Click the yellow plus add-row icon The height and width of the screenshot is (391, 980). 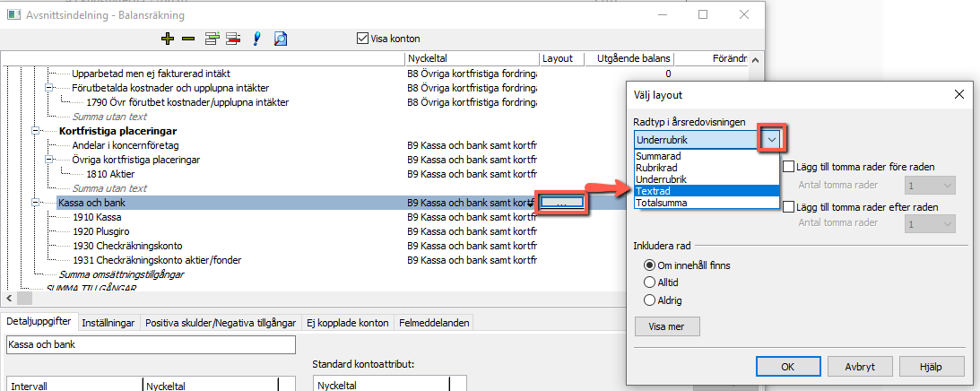(x=167, y=39)
